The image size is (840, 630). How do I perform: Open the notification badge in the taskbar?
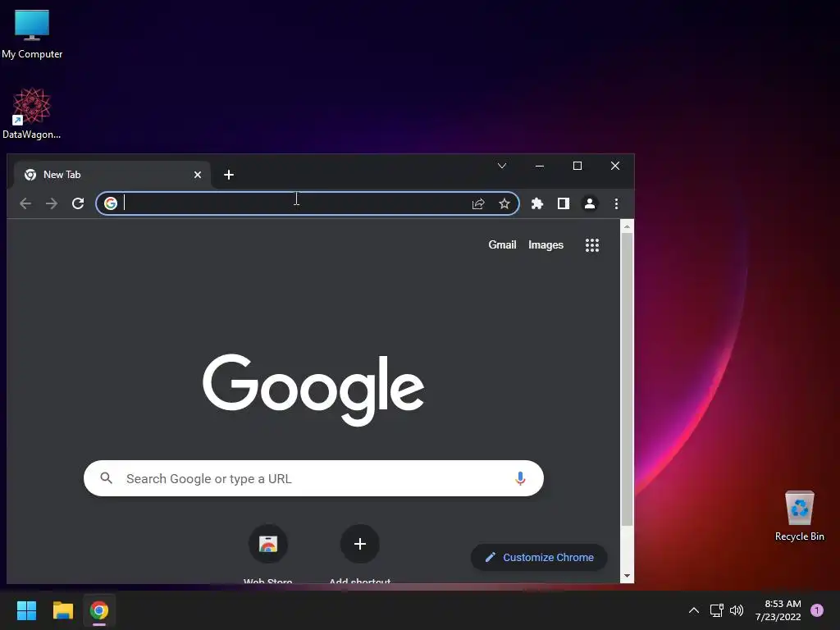(x=817, y=610)
